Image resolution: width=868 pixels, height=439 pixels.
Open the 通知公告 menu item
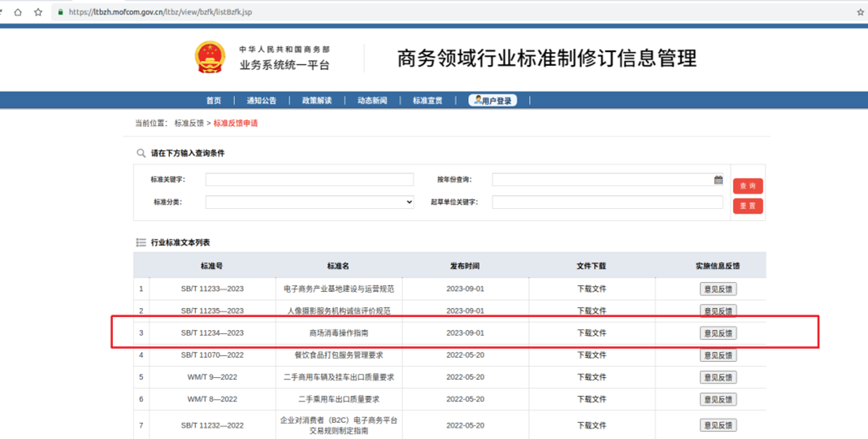click(261, 101)
